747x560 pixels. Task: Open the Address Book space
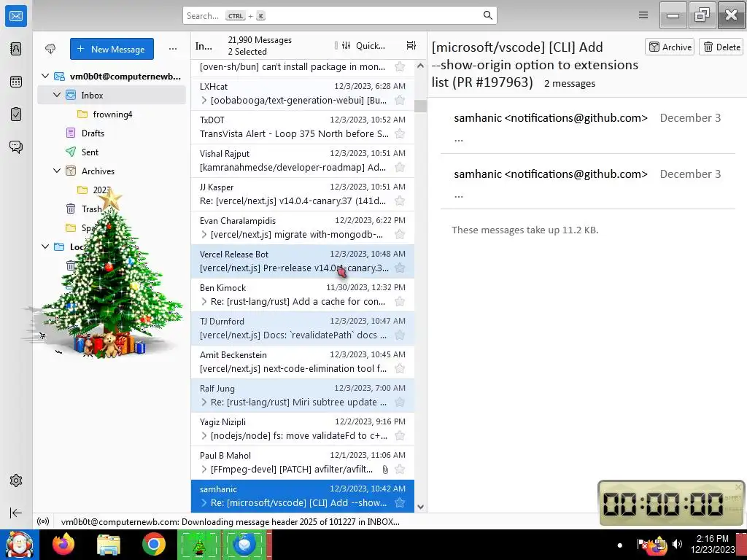[x=16, y=49]
